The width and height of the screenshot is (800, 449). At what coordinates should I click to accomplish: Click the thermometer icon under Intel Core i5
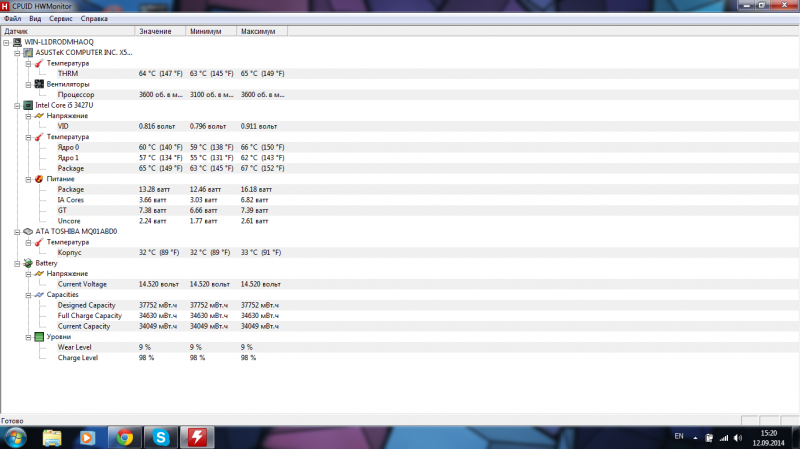(x=39, y=137)
